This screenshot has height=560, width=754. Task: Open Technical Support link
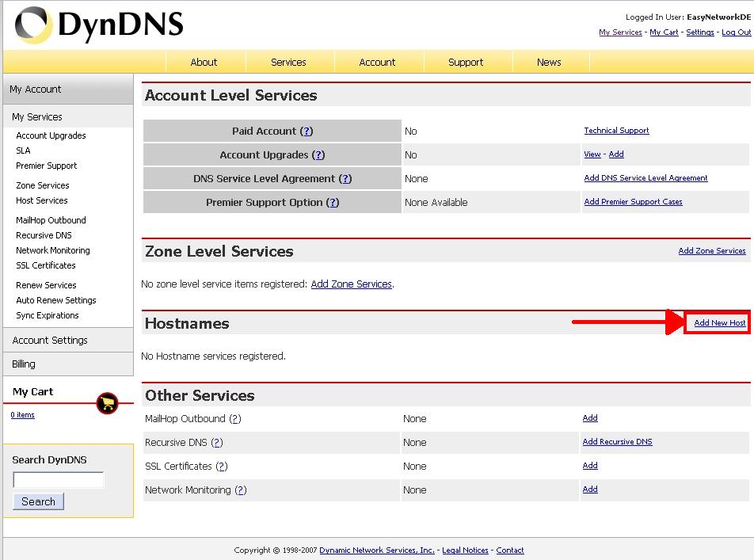click(616, 131)
